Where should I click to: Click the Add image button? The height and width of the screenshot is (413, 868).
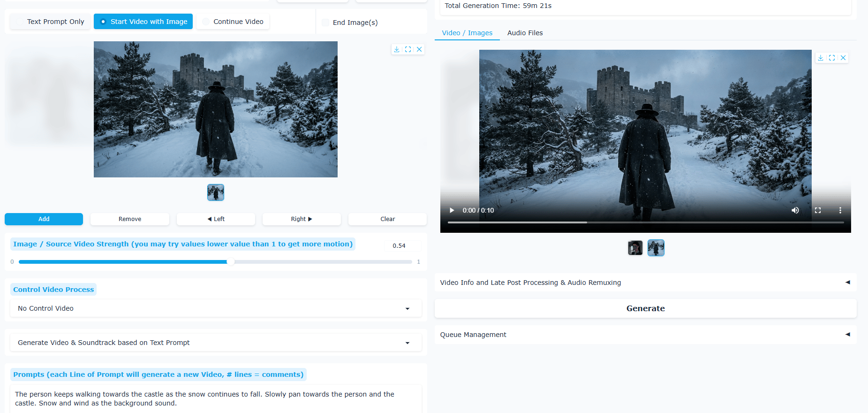[44, 219]
